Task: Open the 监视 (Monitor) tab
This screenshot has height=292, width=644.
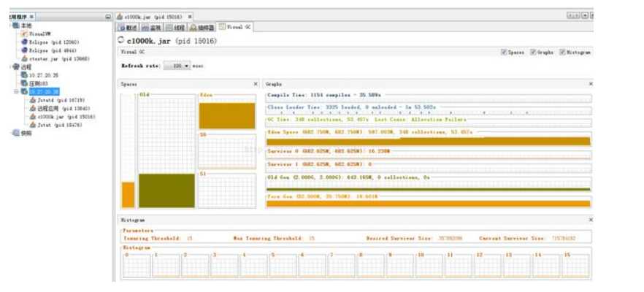Action: pos(150,28)
